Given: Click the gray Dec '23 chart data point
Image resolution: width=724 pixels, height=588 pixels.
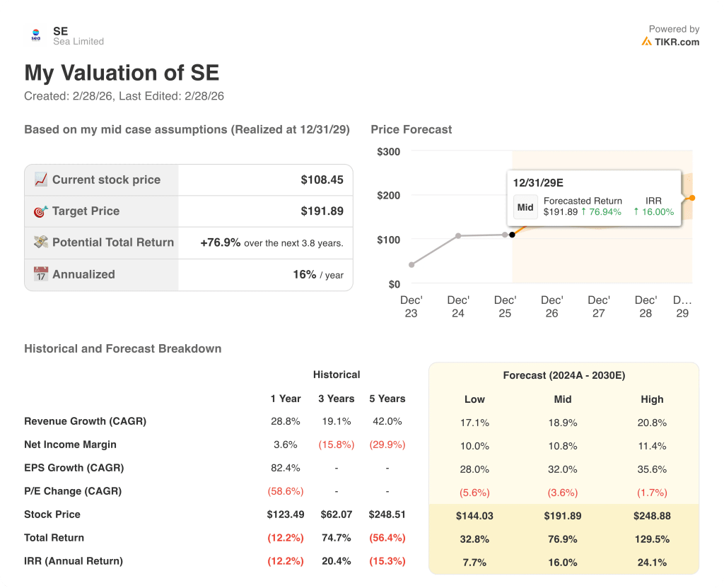Looking at the screenshot, I should (x=411, y=265).
